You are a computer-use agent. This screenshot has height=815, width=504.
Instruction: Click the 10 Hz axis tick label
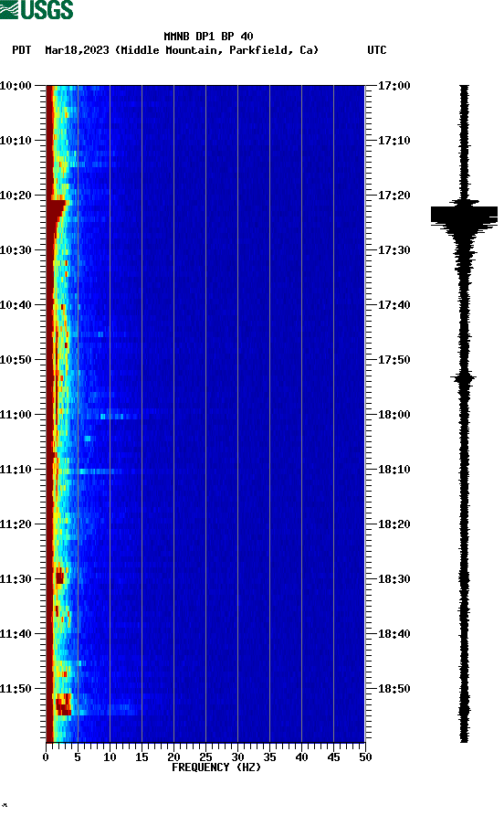pos(110,757)
